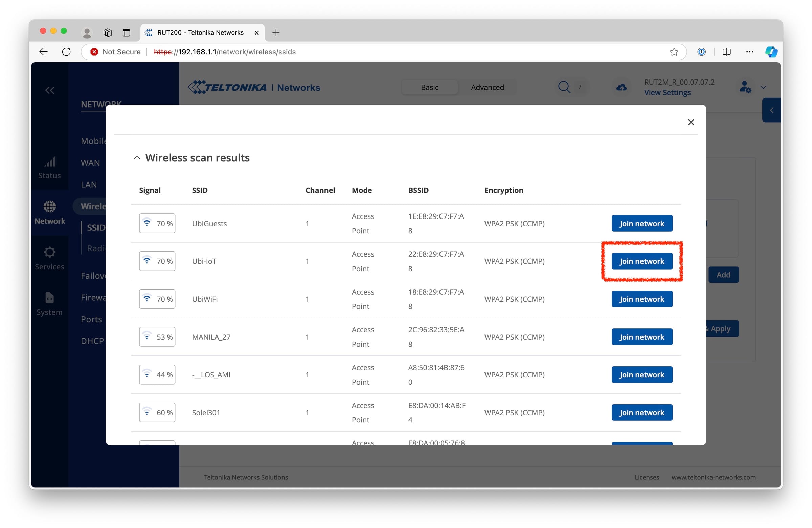
Task: Join the UbiGuests network
Action: [x=641, y=224]
